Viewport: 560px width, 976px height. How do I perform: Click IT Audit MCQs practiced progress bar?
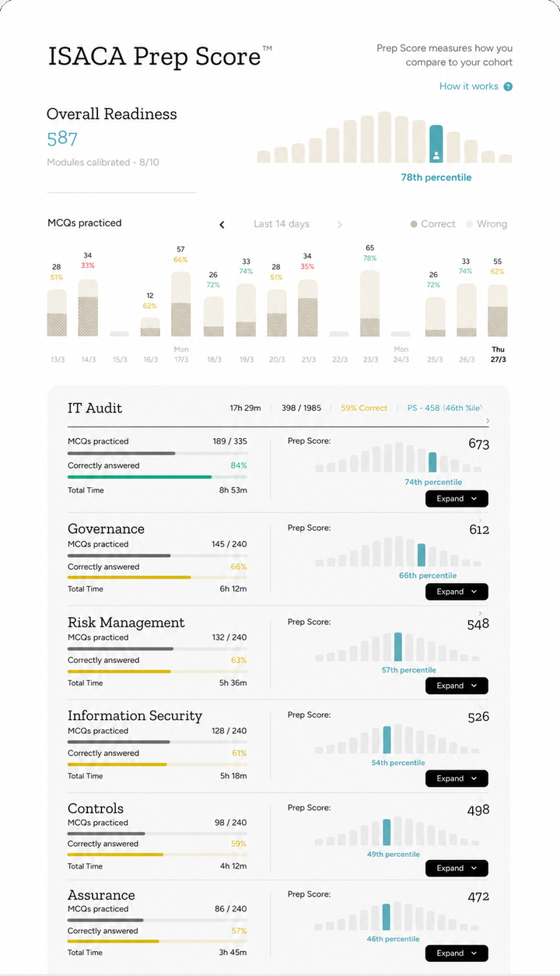pos(157,453)
